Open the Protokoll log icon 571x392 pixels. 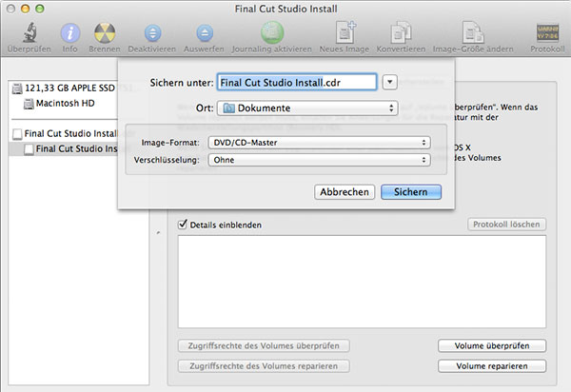pyautogui.click(x=547, y=32)
